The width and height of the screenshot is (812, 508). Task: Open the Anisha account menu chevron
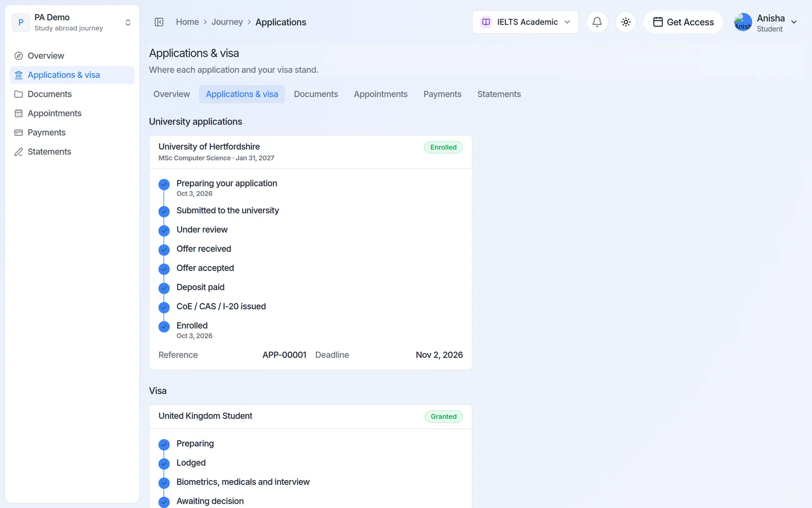[794, 22]
